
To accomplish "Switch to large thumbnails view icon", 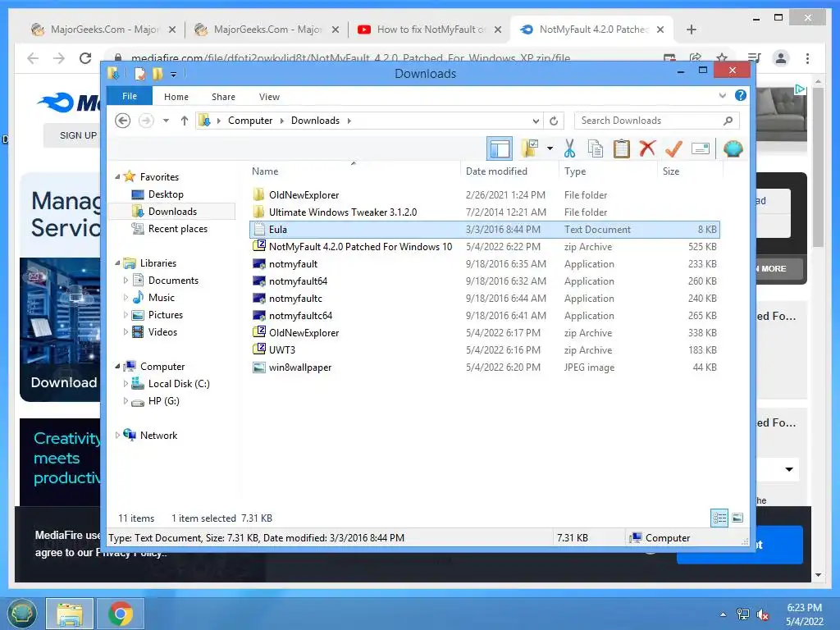I will click(x=737, y=518).
